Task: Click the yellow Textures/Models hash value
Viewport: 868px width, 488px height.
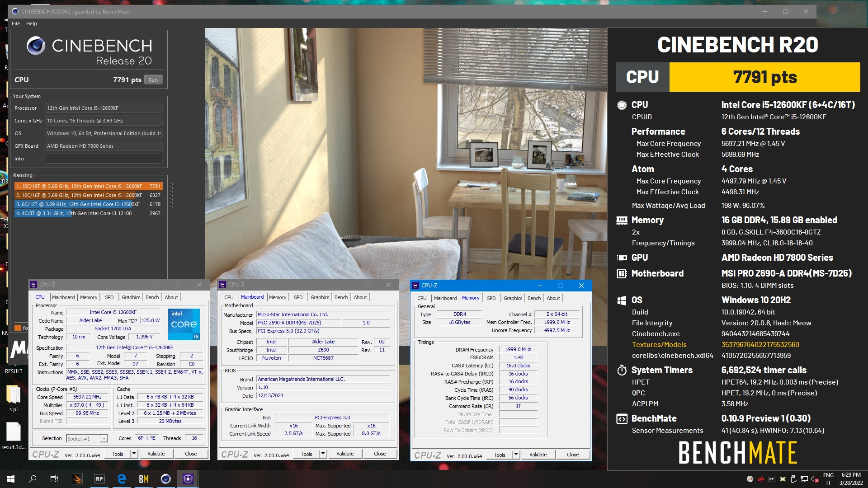Action: [x=760, y=345]
